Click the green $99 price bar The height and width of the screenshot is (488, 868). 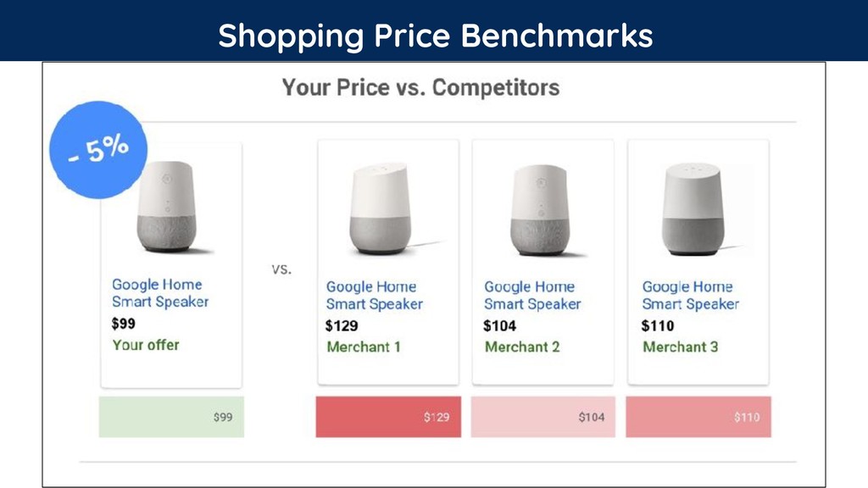point(171,417)
